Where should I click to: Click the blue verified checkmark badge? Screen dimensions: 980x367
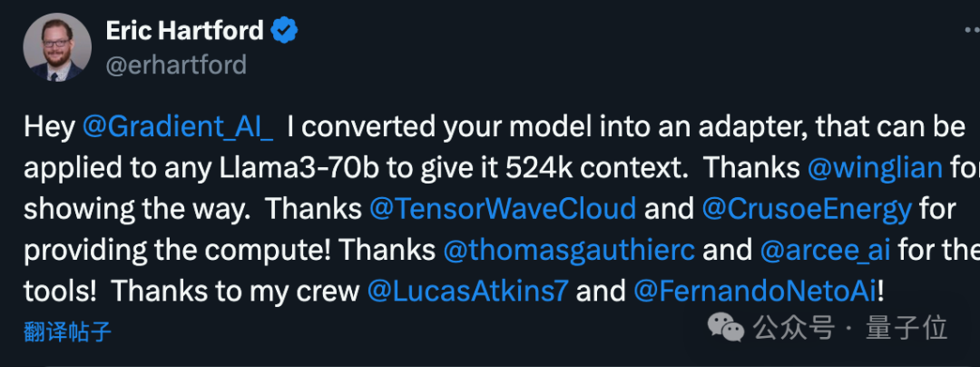click(286, 32)
